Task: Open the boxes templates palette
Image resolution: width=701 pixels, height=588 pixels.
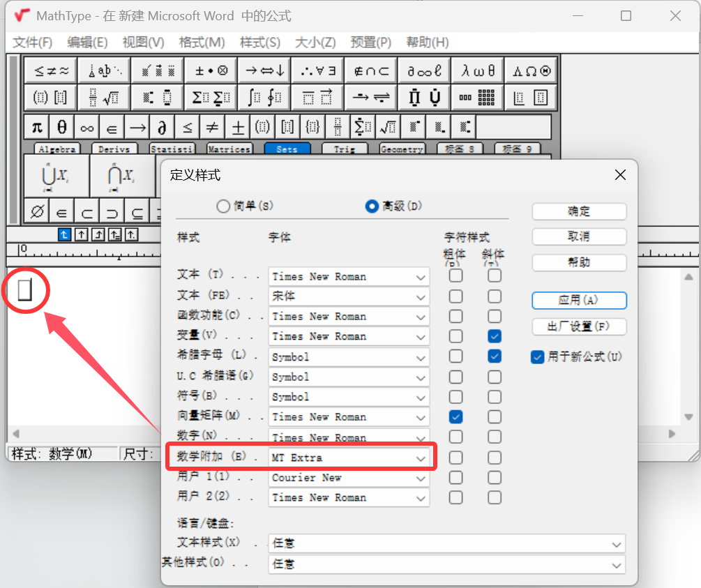Action: click(531, 97)
